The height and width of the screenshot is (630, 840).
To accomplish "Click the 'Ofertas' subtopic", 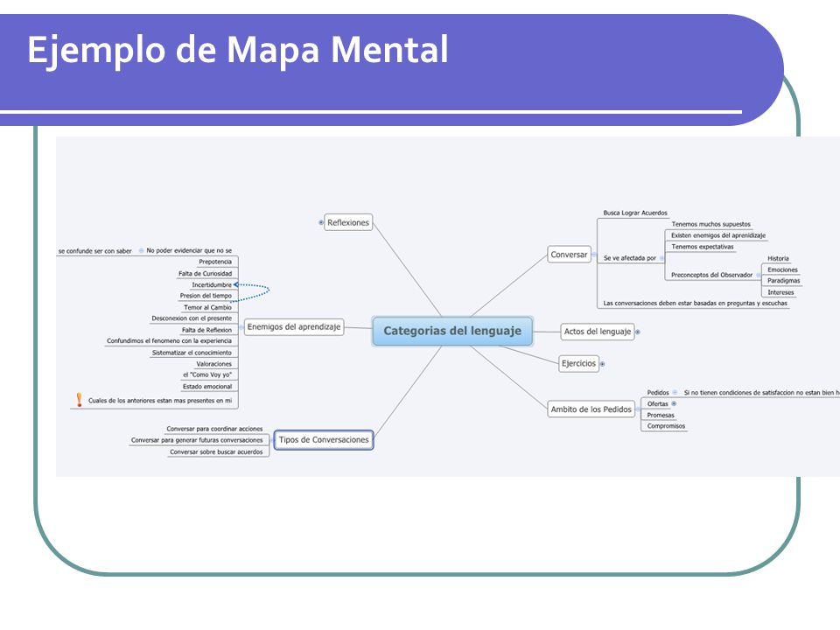I will [657, 404].
